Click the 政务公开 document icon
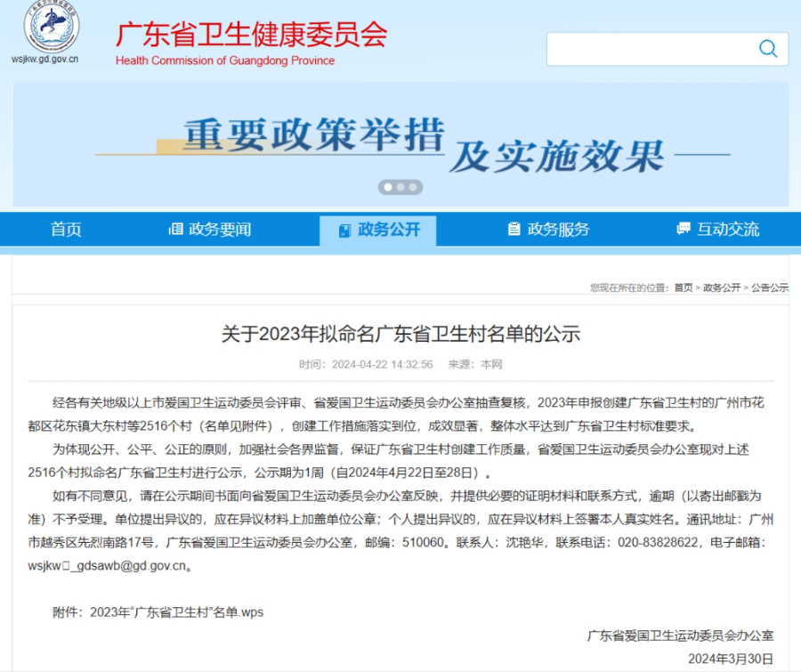The height and width of the screenshot is (672, 801). point(344,229)
